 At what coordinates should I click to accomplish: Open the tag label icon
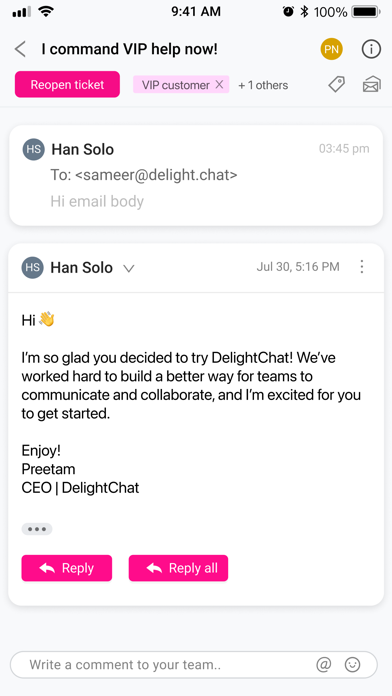coord(337,84)
